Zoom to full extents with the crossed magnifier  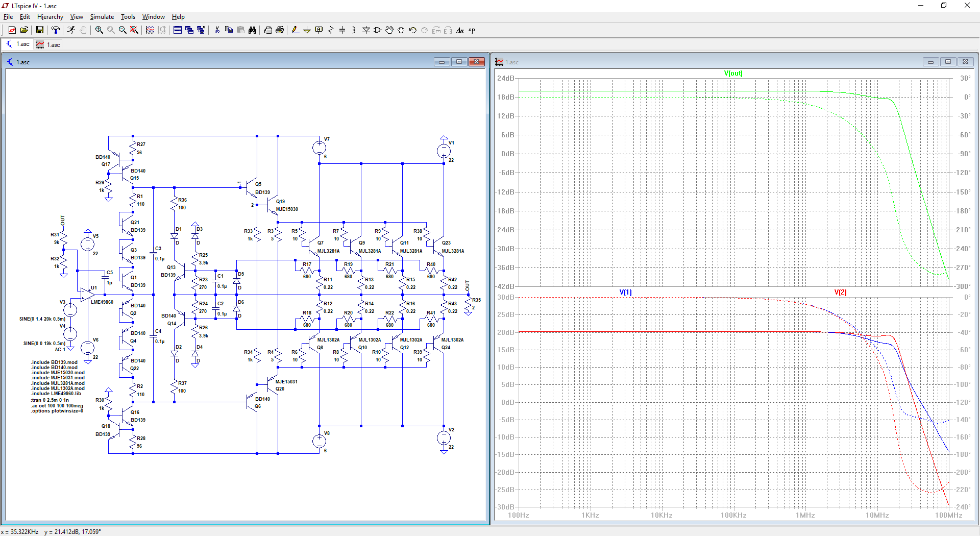(134, 30)
